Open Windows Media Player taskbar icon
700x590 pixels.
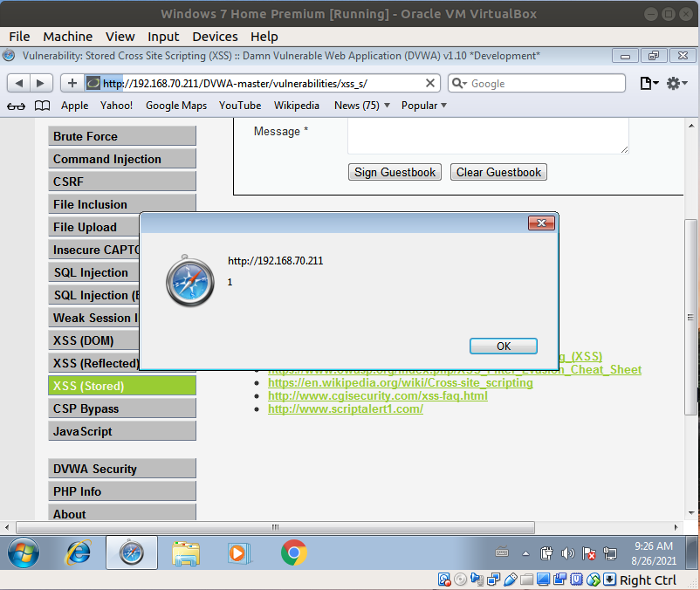pyautogui.click(x=239, y=553)
